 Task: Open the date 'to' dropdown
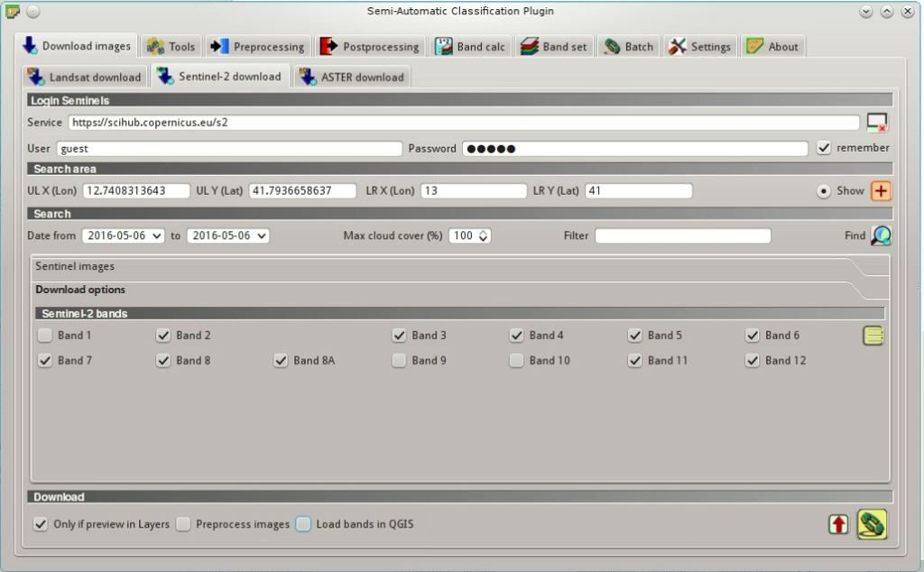tap(228, 235)
